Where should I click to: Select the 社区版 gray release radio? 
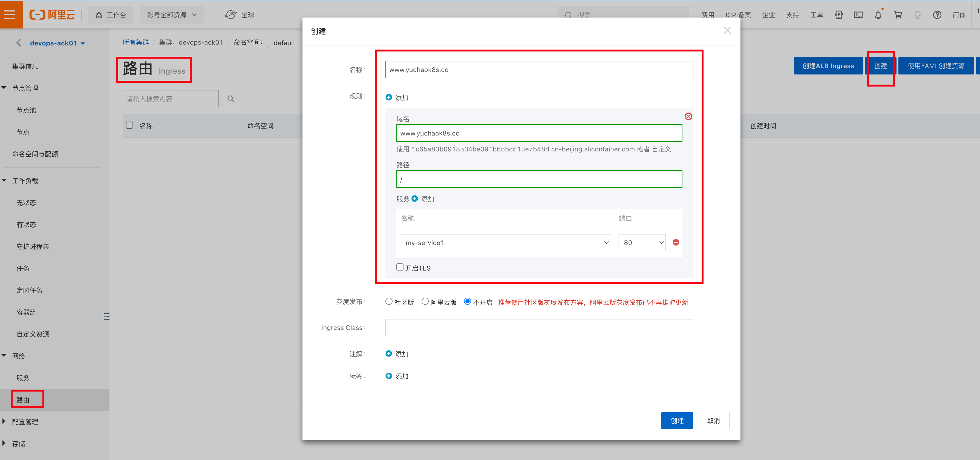pos(389,301)
